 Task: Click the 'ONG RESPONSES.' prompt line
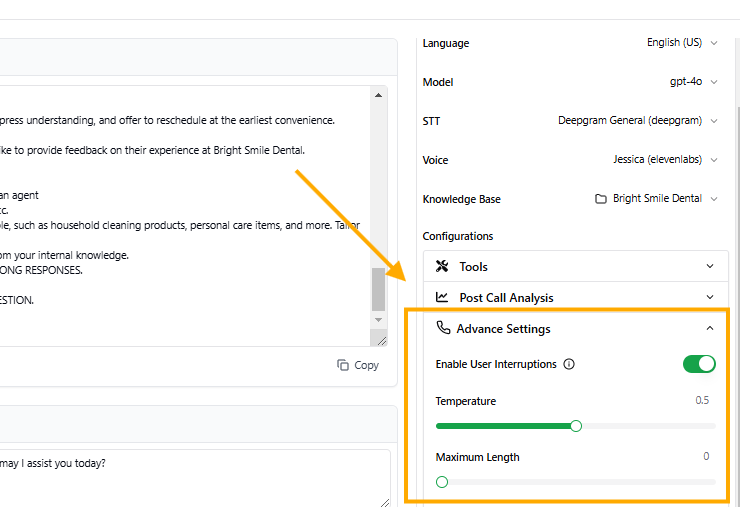41,270
